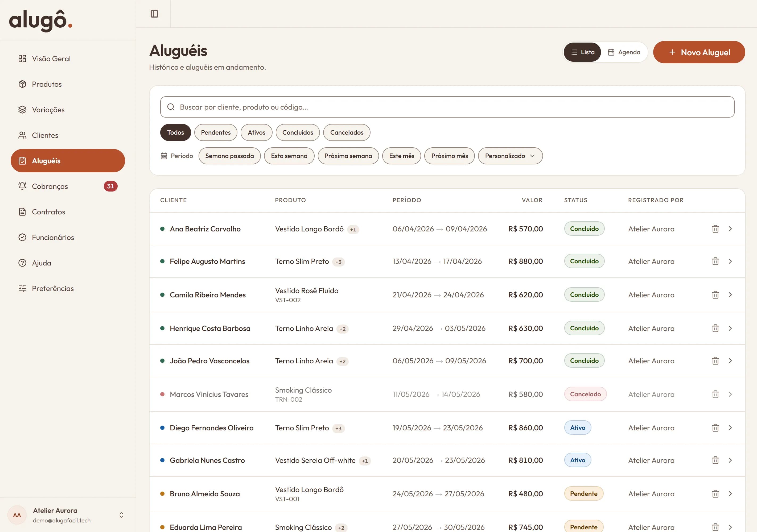Image resolution: width=757 pixels, height=532 pixels.
Task: Click the Variações layers icon
Action: tap(22, 110)
